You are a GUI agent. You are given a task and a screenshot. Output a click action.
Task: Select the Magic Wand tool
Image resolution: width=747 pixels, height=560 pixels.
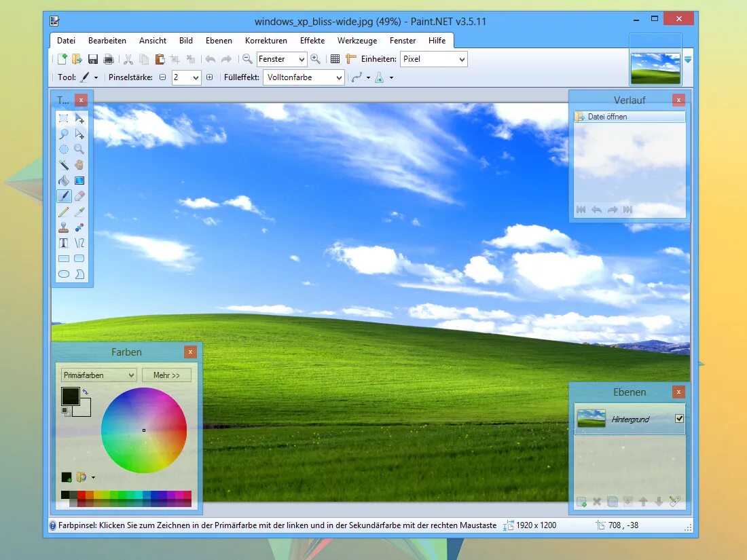(x=63, y=165)
